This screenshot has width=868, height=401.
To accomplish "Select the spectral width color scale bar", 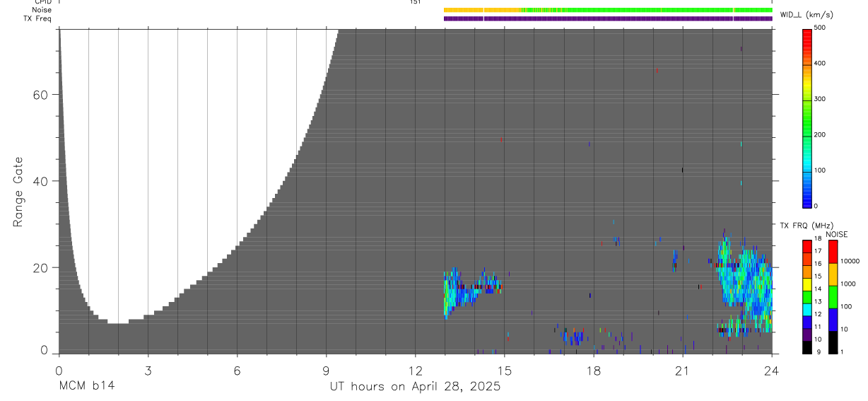I will coord(807,117).
